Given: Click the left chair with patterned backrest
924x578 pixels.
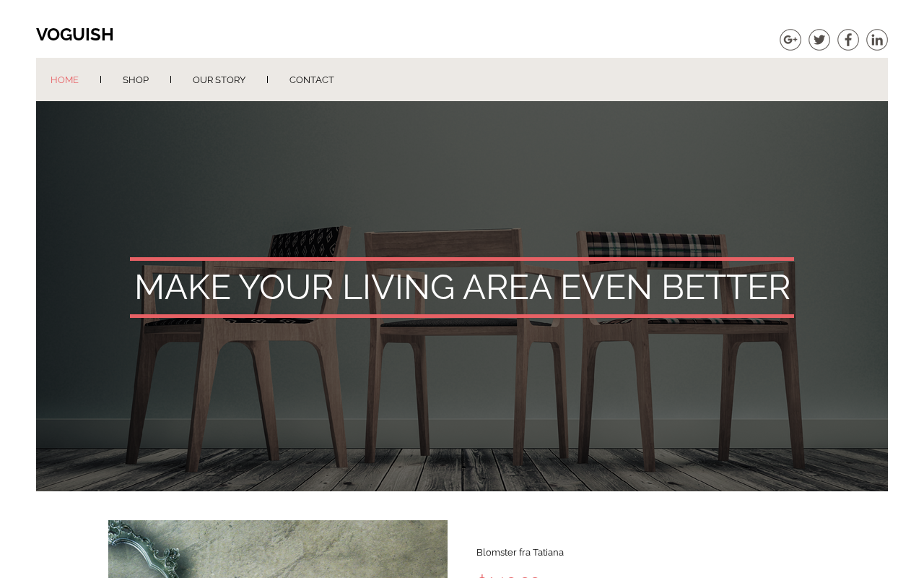Looking at the screenshot, I should 238,347.
